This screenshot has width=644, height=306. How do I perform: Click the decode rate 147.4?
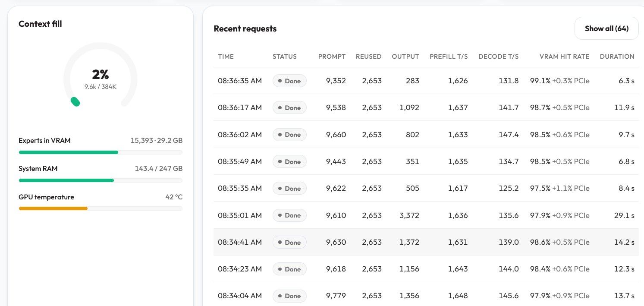(509, 135)
